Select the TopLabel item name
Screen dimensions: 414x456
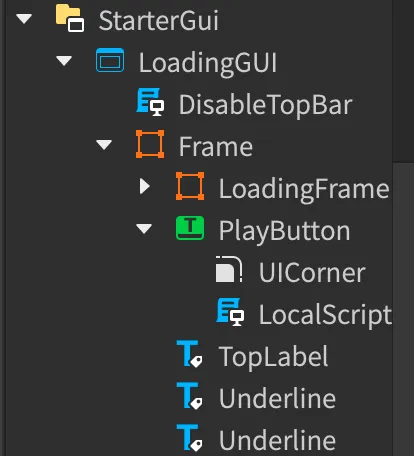(273, 357)
